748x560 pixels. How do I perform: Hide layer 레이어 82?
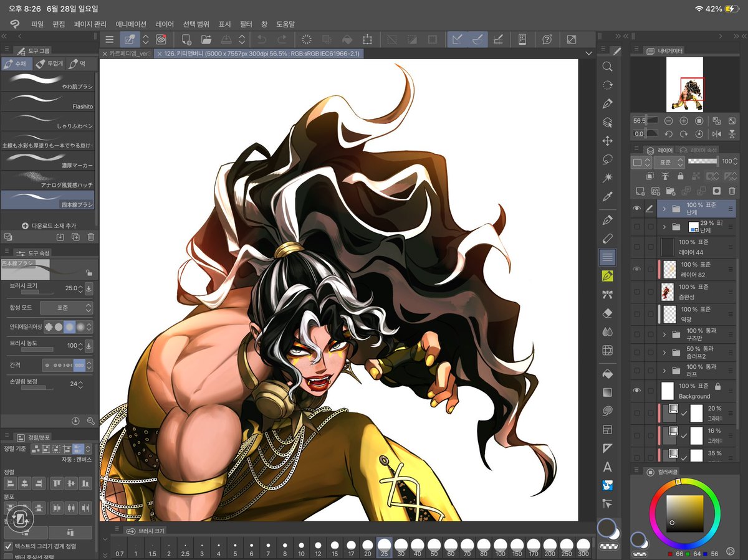click(636, 269)
